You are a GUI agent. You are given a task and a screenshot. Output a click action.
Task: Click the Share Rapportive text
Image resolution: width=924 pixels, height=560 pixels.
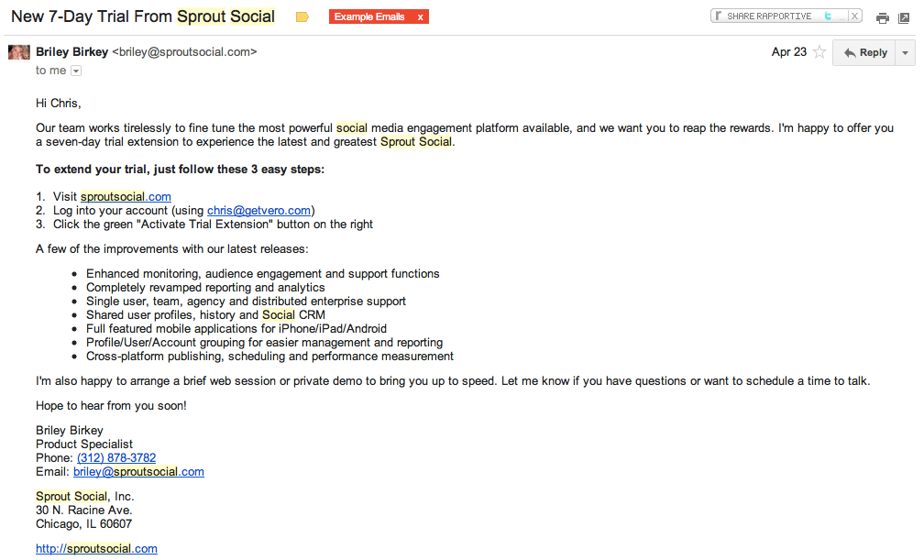[769, 16]
